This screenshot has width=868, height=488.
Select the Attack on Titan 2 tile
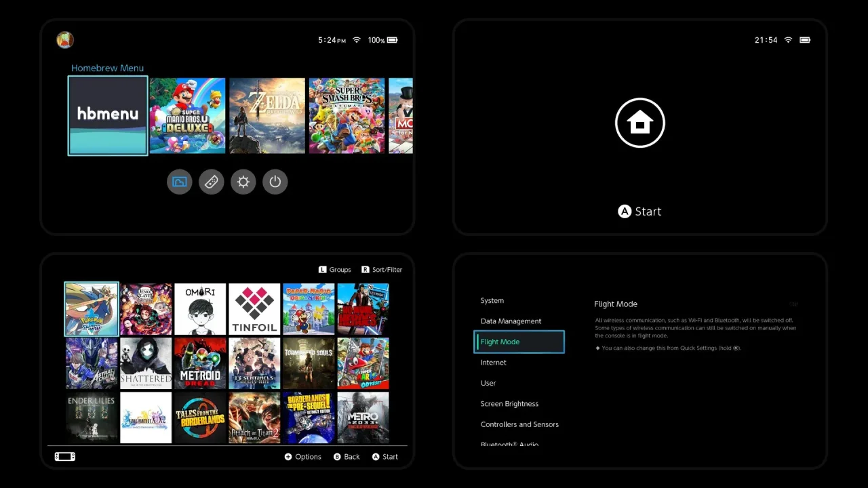254,418
